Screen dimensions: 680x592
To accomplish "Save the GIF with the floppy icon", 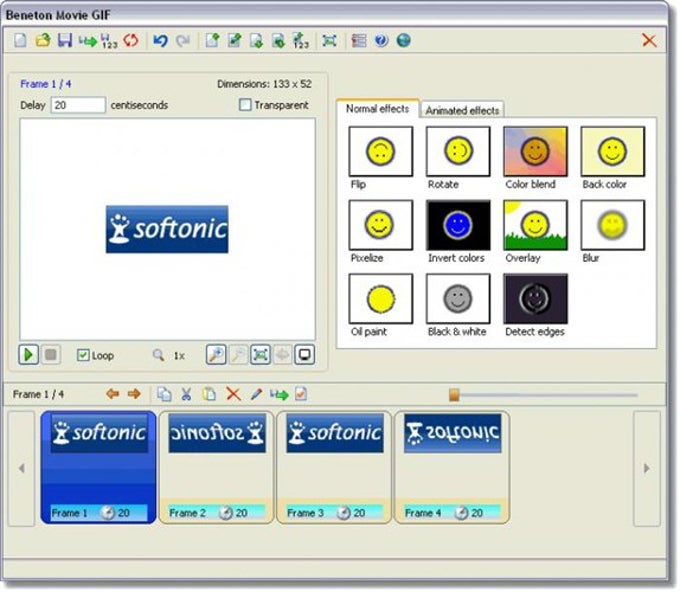I will pos(65,40).
